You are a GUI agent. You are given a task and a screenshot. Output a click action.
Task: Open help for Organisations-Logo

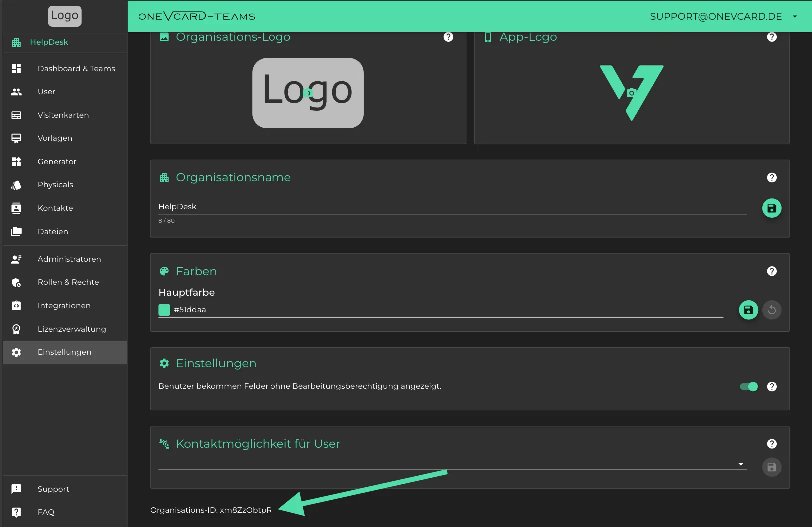click(448, 37)
